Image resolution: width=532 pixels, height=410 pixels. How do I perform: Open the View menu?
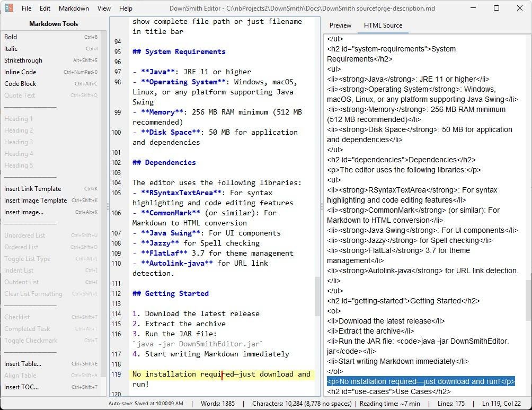click(x=104, y=8)
